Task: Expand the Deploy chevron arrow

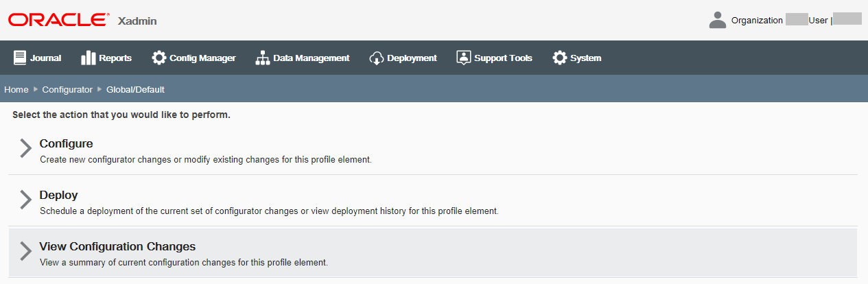Action: [26, 200]
